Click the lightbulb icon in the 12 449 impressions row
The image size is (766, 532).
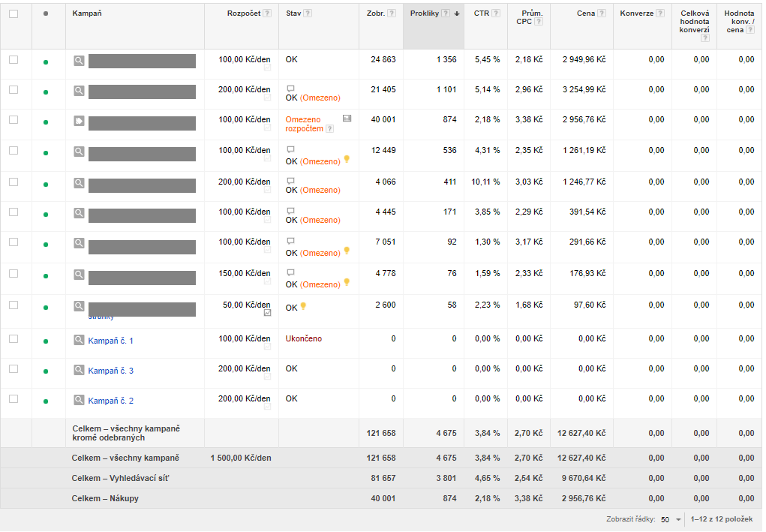(x=347, y=159)
